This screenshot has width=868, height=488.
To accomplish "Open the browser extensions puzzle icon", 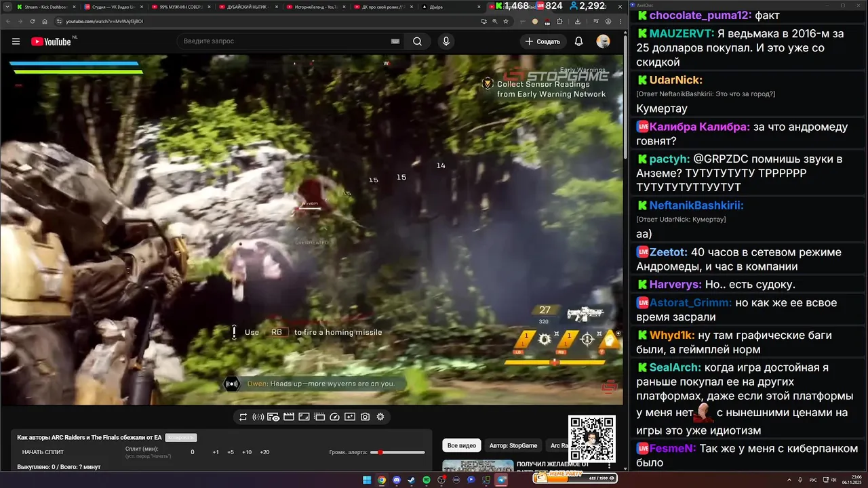I will pyautogui.click(x=559, y=21).
